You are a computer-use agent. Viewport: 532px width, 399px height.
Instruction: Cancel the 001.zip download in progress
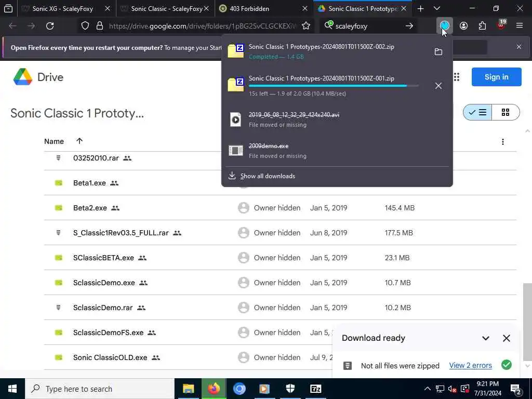point(438,86)
